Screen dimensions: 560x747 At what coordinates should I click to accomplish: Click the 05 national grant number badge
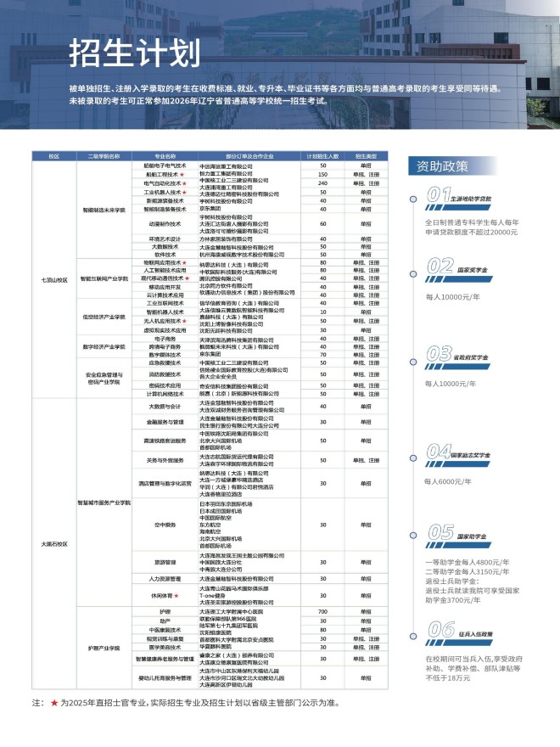[x=440, y=532]
